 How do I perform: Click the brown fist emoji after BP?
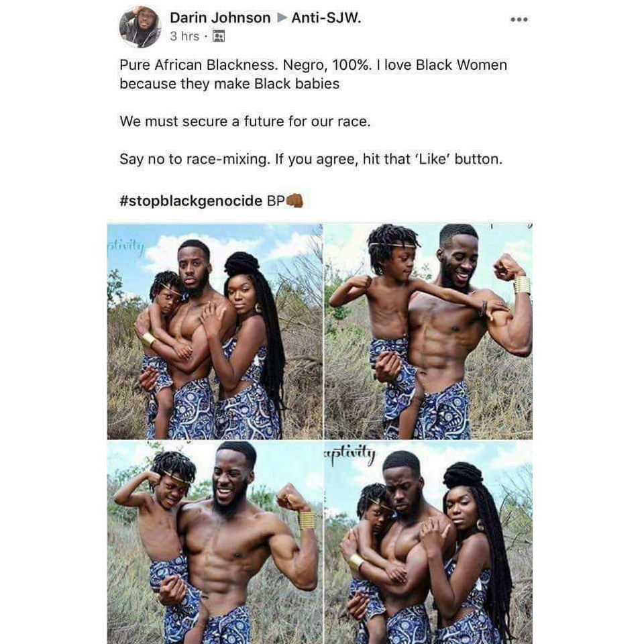294,201
